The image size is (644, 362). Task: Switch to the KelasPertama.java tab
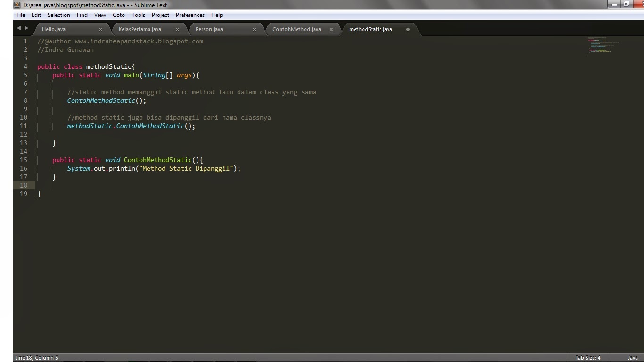[140, 29]
